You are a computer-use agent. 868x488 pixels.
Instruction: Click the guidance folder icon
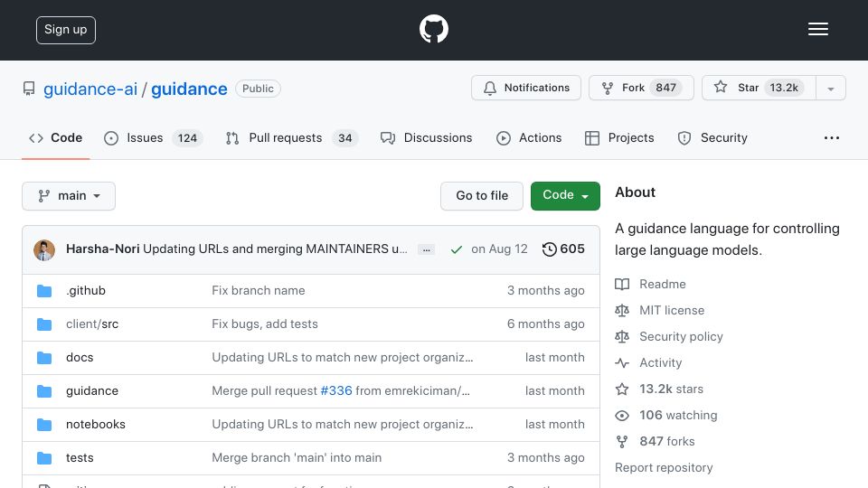point(44,391)
